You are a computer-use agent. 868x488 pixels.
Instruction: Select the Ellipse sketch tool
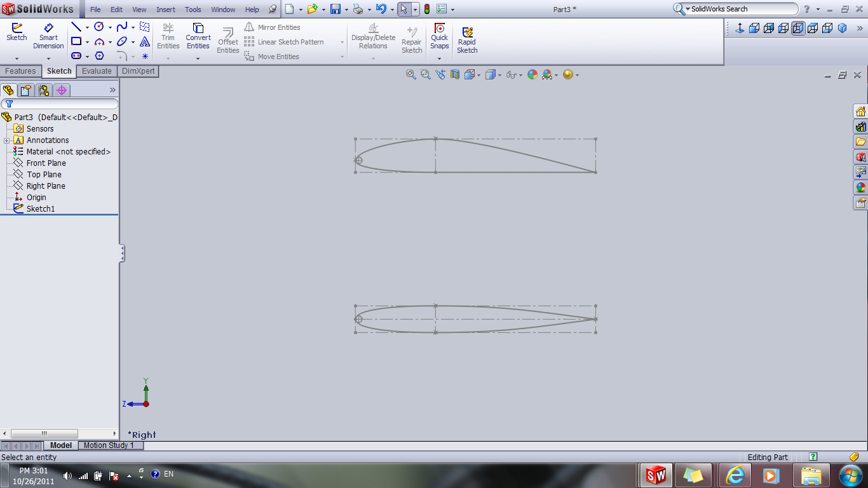122,41
